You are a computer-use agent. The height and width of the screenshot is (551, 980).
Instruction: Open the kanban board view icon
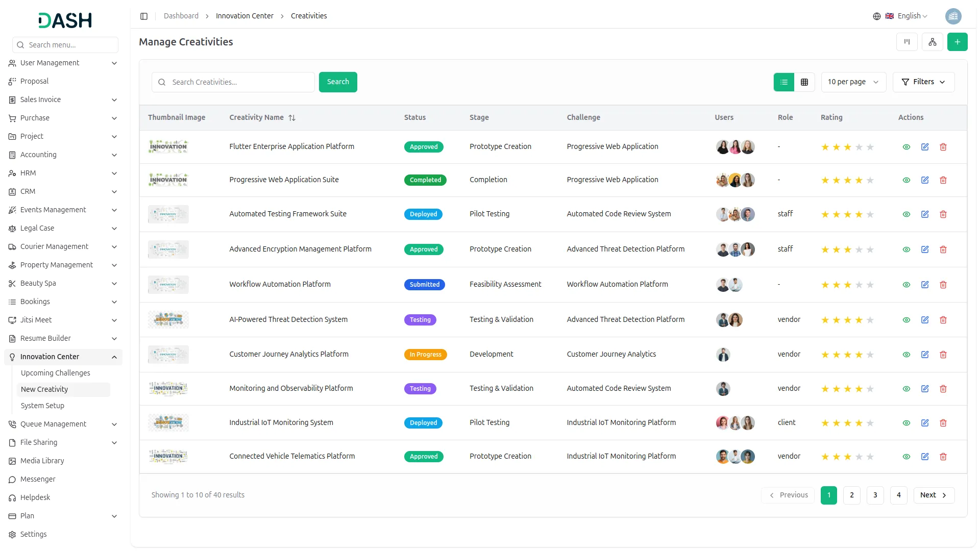pos(907,42)
